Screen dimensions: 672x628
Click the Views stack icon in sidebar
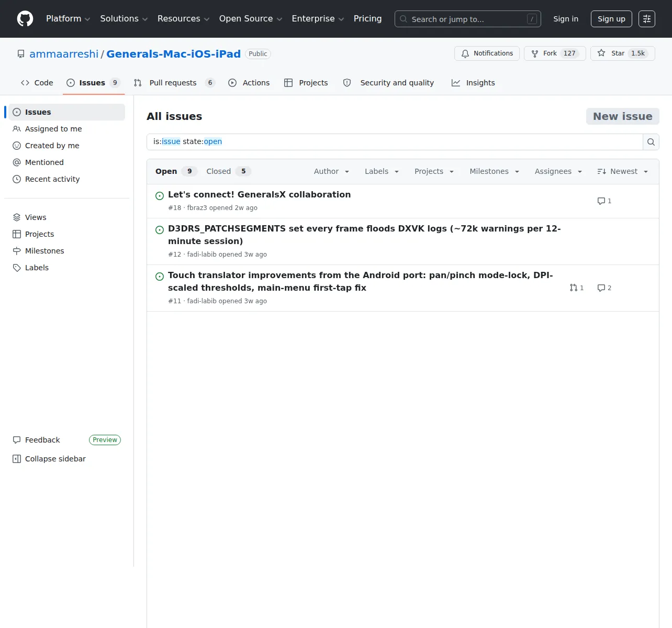click(x=17, y=217)
